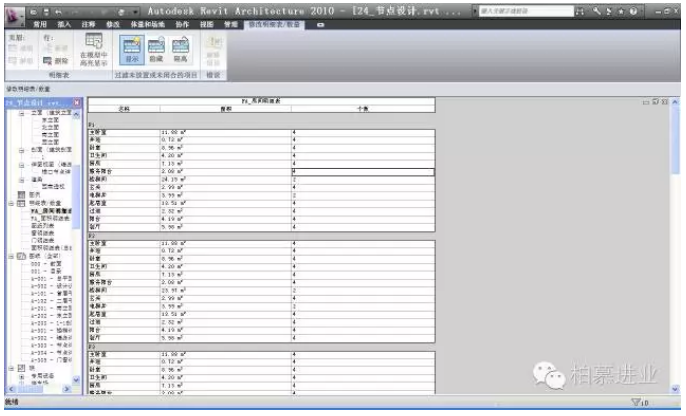
Task: Click the 隐藏 (Hide) filter icon
Action: pyautogui.click(x=157, y=49)
